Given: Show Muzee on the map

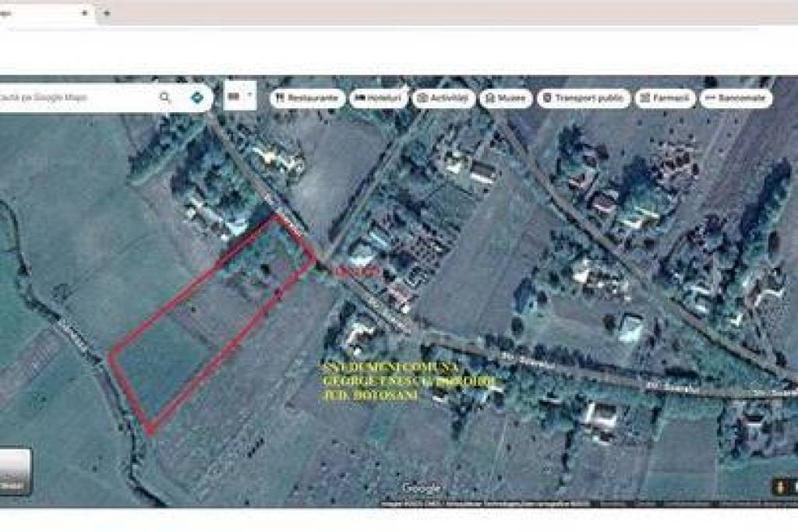Looking at the screenshot, I should pos(506,98).
